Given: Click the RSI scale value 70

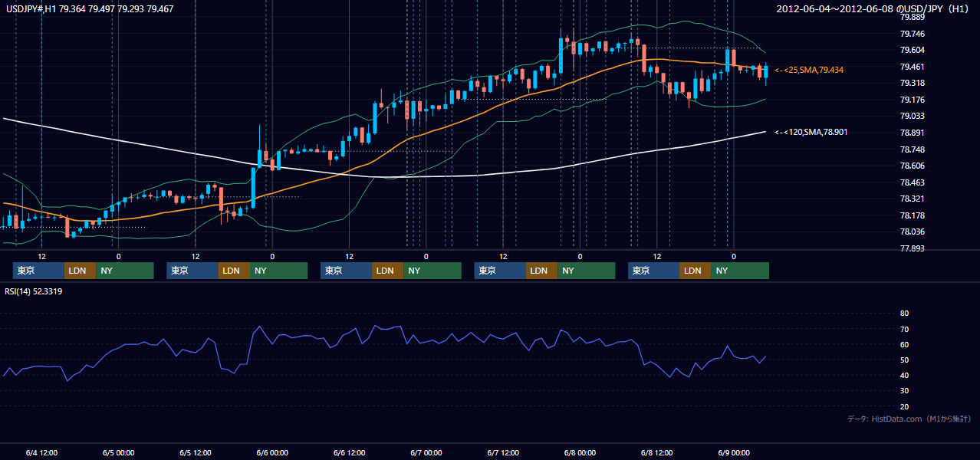Looking at the screenshot, I should [904, 329].
